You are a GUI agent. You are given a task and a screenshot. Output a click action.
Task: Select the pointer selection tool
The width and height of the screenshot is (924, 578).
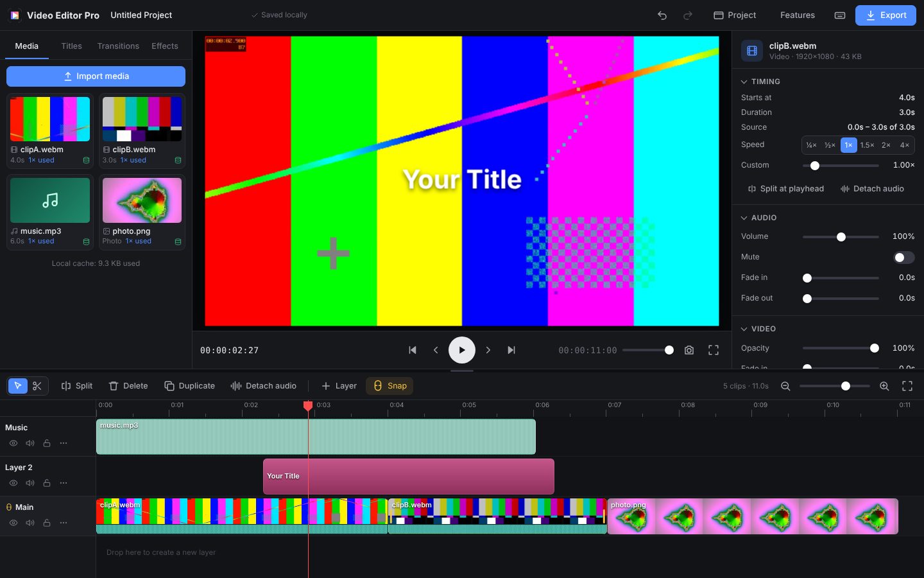point(18,386)
